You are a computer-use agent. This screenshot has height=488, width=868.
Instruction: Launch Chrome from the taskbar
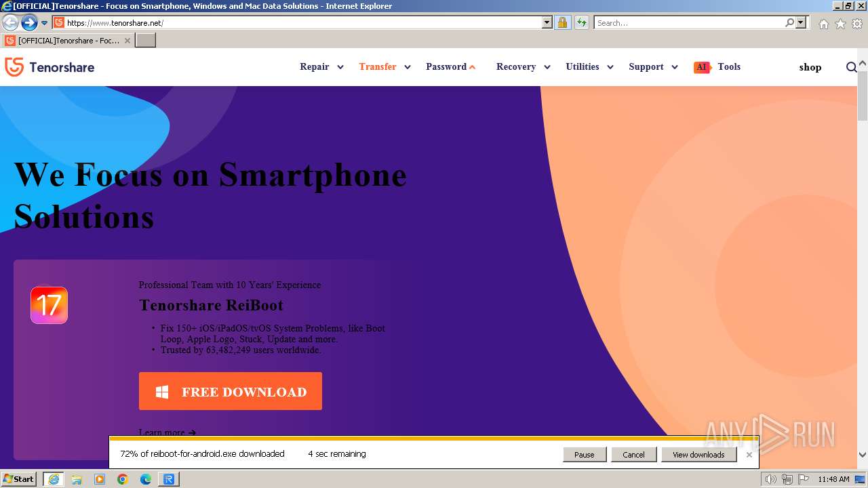(x=123, y=479)
